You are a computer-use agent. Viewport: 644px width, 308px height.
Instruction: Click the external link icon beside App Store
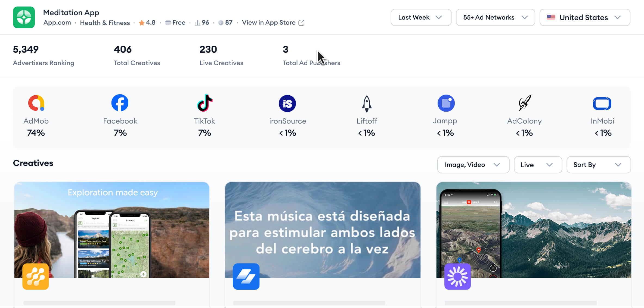click(301, 23)
